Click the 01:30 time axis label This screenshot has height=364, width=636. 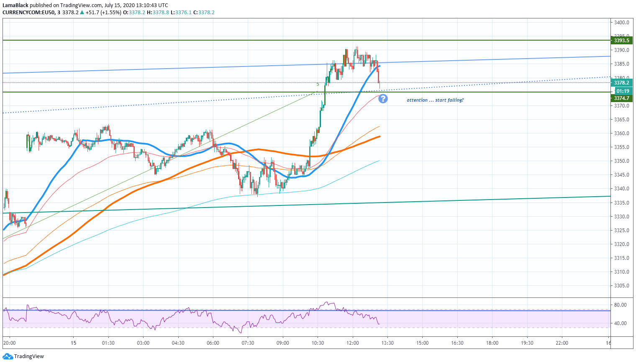(x=108, y=343)
